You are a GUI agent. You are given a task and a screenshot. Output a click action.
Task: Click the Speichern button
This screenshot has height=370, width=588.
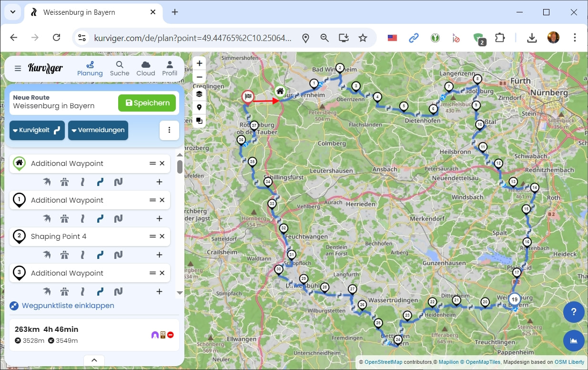tap(147, 103)
